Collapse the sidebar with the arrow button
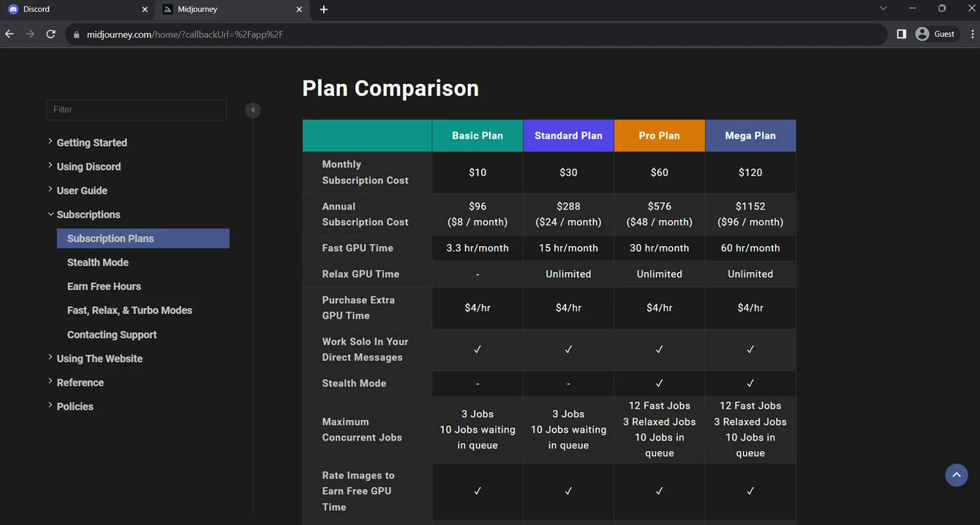 (x=253, y=110)
